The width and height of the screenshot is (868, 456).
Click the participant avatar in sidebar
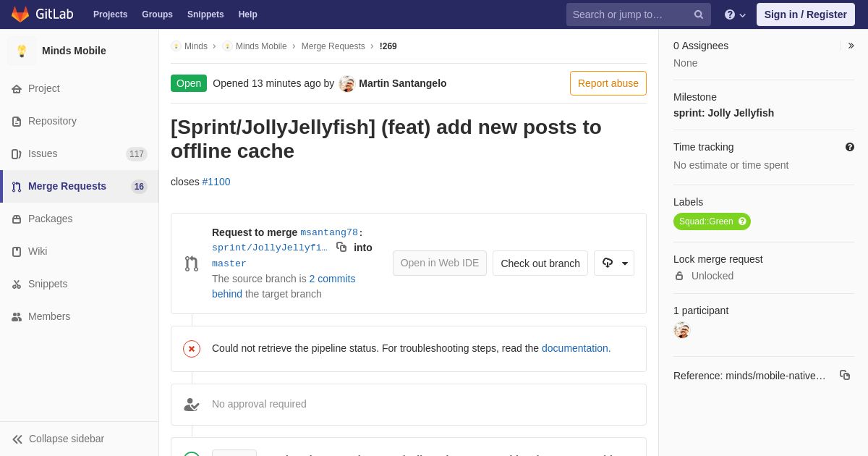(681, 330)
